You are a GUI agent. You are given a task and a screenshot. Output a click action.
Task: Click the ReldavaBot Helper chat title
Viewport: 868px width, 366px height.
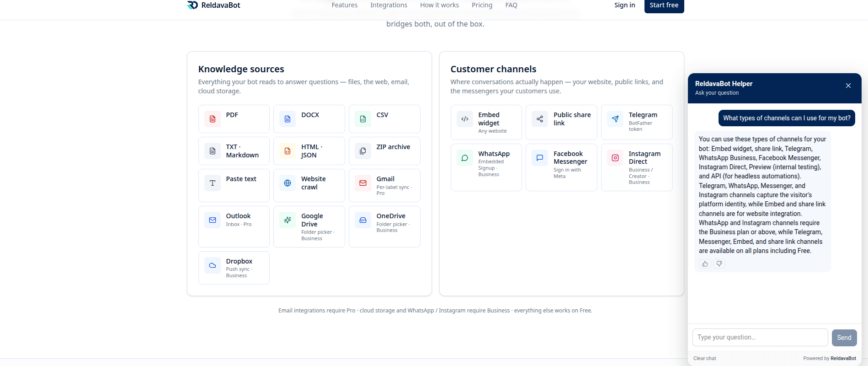724,84
